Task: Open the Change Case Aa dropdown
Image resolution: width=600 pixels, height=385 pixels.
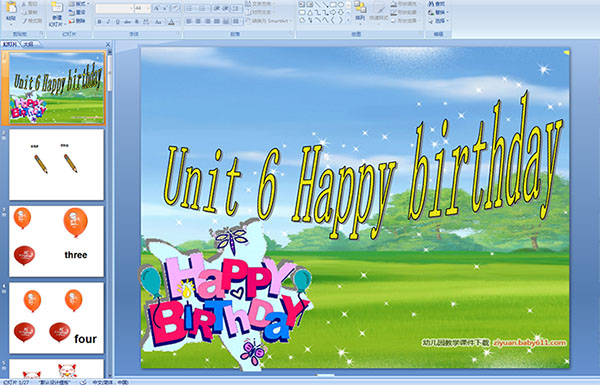Action: (x=159, y=22)
